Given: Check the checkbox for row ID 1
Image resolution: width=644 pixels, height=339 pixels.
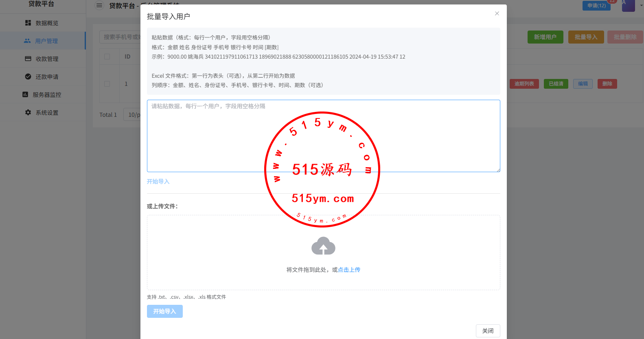Looking at the screenshot, I should pos(107,84).
